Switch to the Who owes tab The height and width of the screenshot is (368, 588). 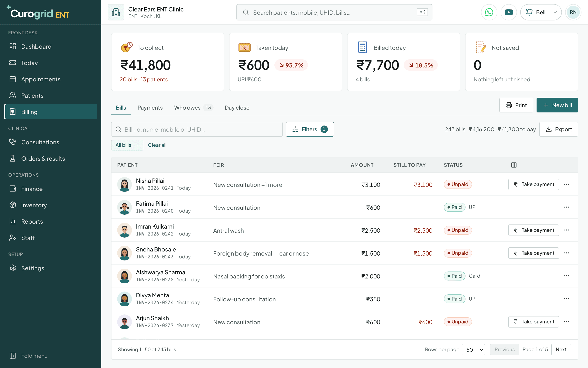tap(193, 108)
